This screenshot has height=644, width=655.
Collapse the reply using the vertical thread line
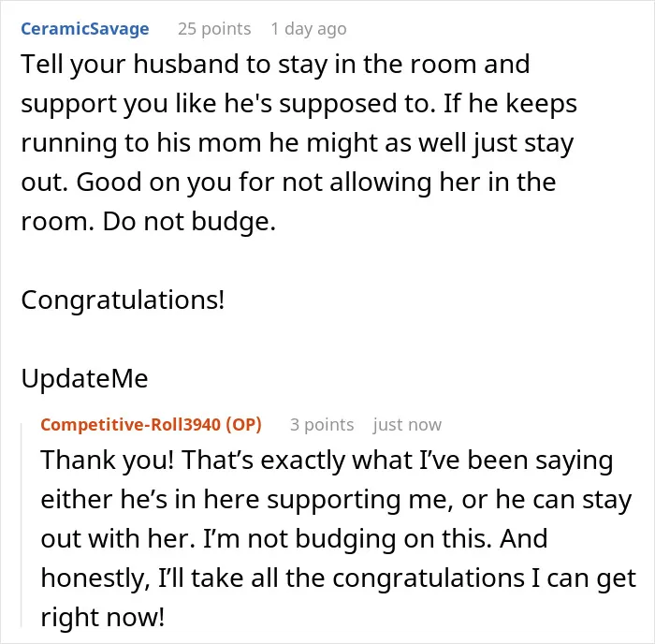point(22,525)
